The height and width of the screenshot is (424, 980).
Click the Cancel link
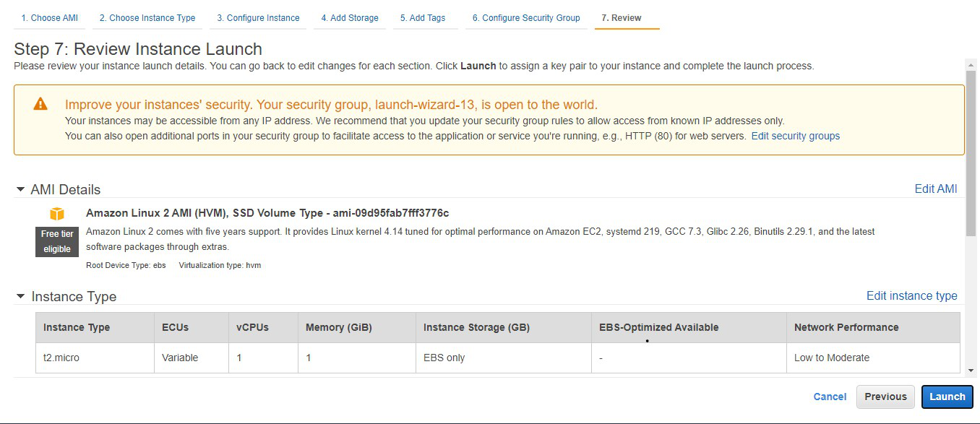(830, 397)
